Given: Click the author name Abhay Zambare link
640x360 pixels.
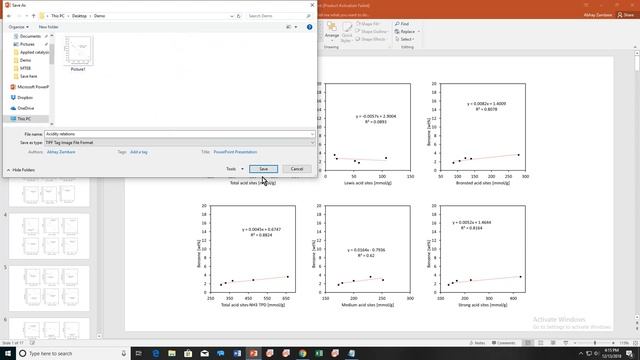Looking at the screenshot, I should click(x=61, y=152).
